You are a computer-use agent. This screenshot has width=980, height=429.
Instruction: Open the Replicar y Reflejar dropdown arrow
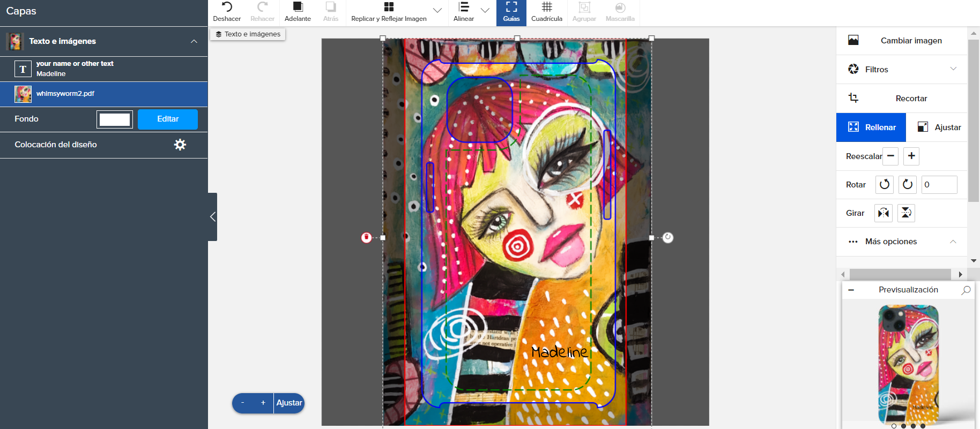click(x=437, y=11)
